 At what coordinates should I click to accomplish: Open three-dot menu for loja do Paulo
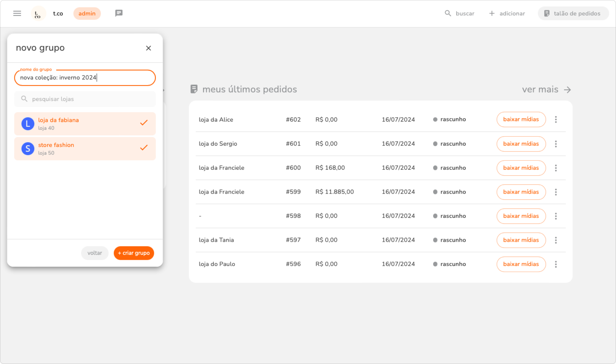click(556, 264)
